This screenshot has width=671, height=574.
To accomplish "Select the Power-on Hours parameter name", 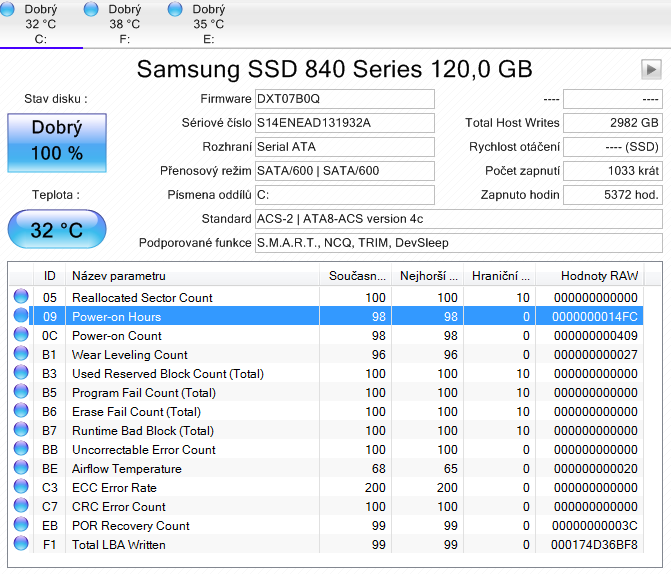I will (x=116, y=317).
